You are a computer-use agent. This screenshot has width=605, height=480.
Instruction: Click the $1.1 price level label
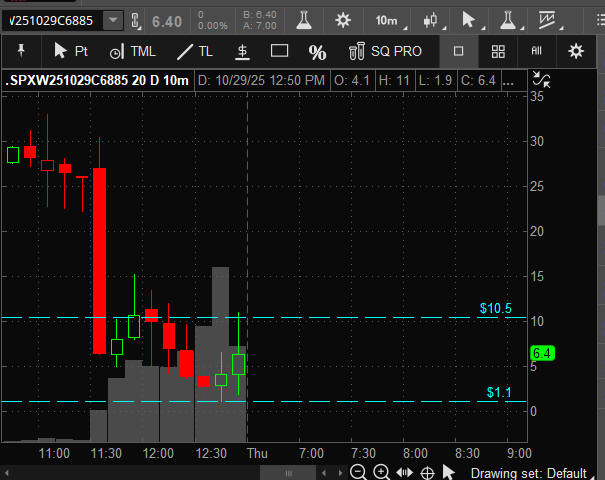pyautogui.click(x=499, y=392)
